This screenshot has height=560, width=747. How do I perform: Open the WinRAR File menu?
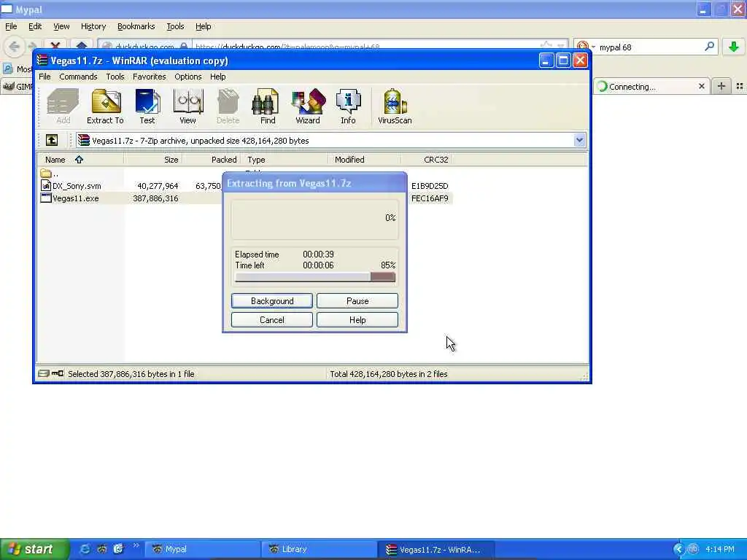[x=44, y=77]
